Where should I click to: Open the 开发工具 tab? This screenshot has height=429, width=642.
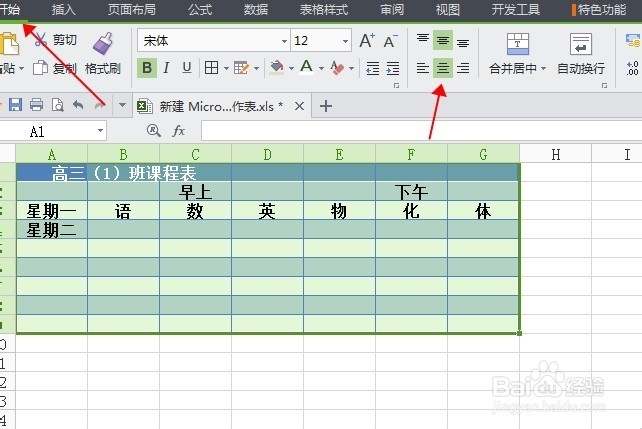[516, 9]
